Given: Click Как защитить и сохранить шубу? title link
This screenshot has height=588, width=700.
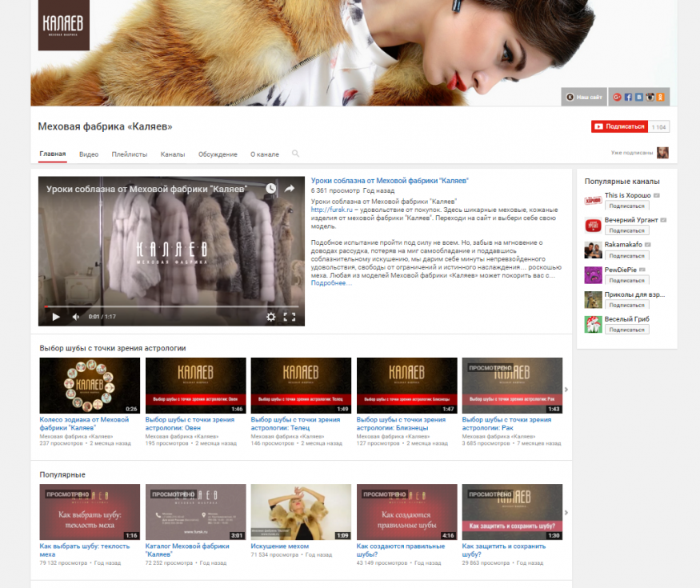Looking at the screenshot, I should pyautogui.click(x=504, y=550).
